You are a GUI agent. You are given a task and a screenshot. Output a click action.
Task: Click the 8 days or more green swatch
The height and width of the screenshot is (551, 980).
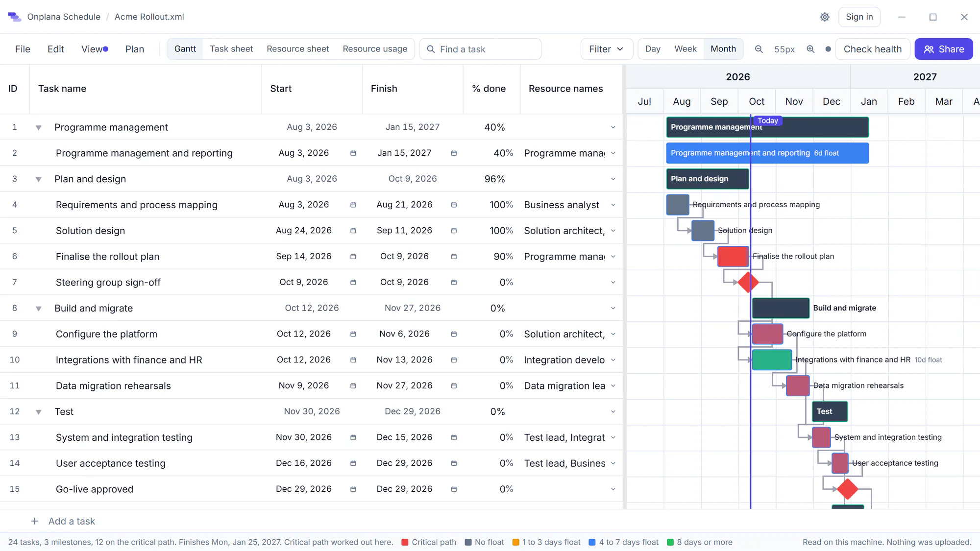click(x=670, y=542)
